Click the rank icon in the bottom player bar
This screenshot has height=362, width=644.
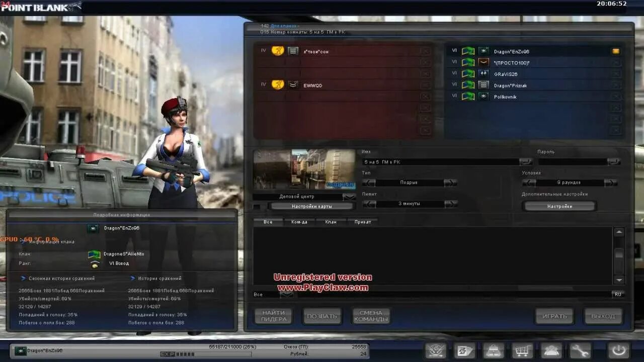[20, 351]
